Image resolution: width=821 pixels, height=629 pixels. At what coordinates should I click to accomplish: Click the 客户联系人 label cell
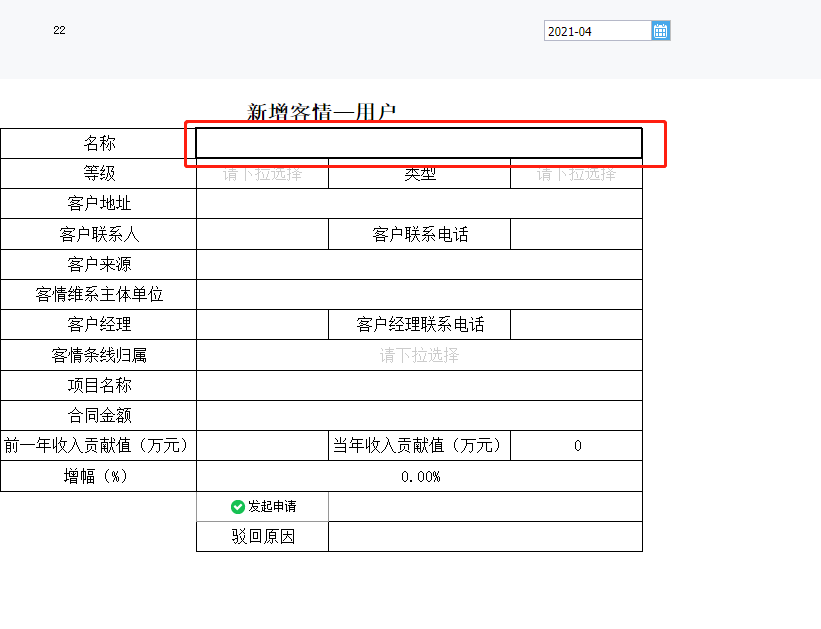(98, 234)
